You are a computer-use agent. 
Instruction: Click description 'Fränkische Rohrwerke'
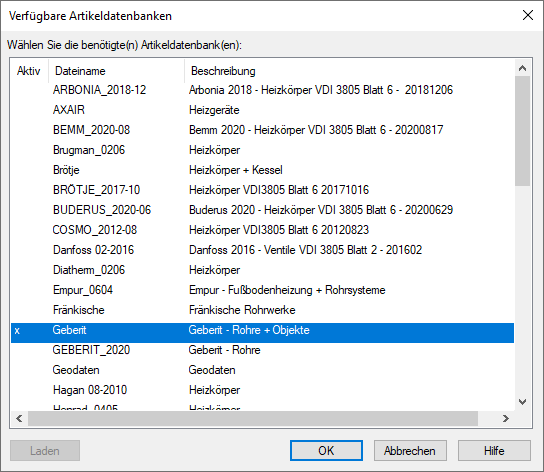coord(242,310)
